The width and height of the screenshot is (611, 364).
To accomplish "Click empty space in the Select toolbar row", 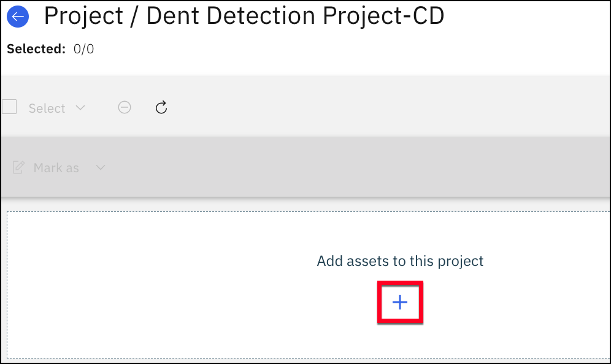I will (370, 107).
